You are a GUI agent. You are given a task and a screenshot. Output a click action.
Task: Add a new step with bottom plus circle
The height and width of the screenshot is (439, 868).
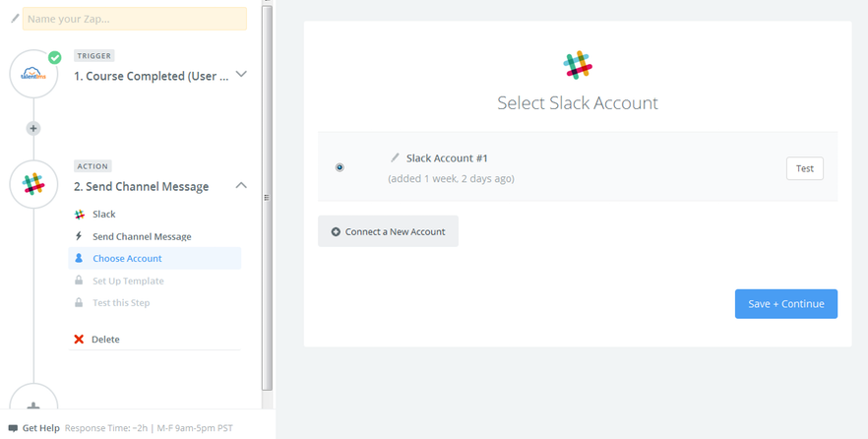click(x=33, y=405)
